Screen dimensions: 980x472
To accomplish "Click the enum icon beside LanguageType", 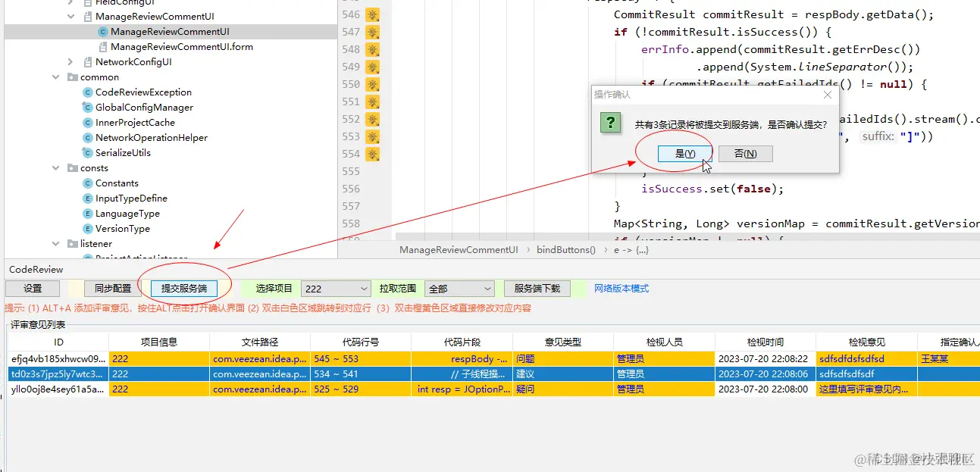I will pos(88,214).
